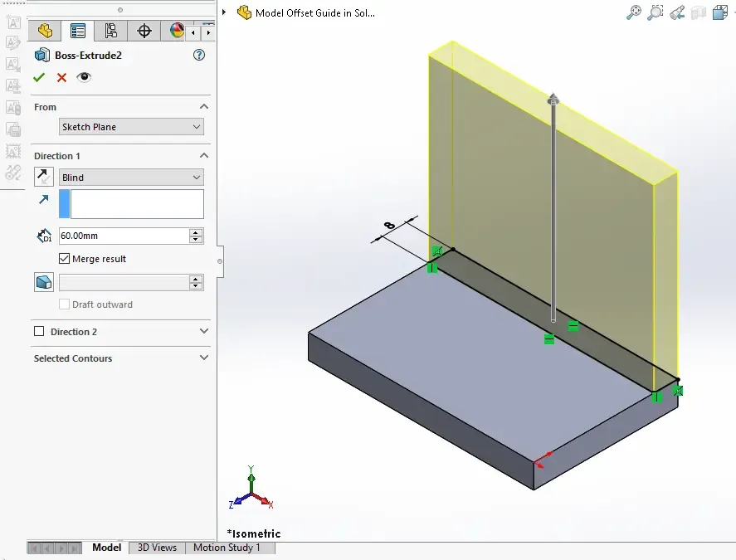Open the DimXpertManager crosshair tab
Viewport: 736px width, 560px height.
pyautogui.click(x=144, y=32)
